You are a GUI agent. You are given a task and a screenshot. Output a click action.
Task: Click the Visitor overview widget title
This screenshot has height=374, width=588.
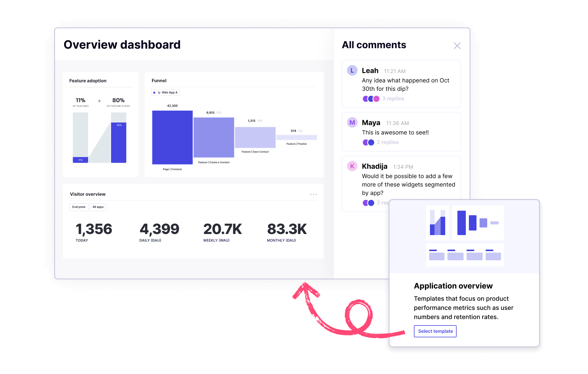pos(88,194)
